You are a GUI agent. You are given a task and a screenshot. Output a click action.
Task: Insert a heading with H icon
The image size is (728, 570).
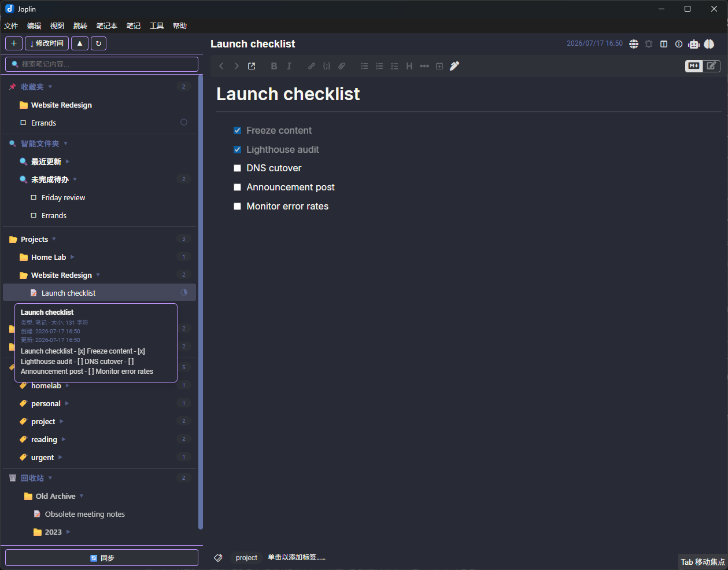point(409,66)
